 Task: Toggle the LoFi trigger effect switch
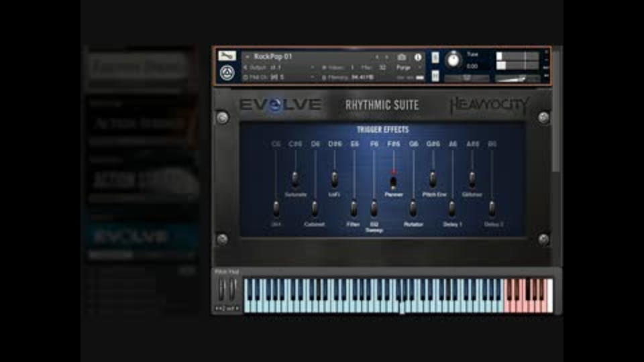tap(334, 178)
